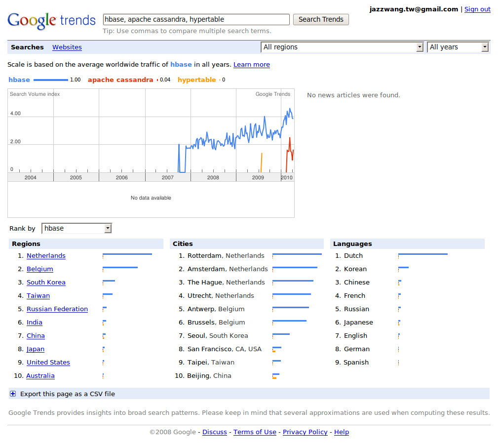Open the Learn more link
Image resolution: width=498 pixels, height=448 pixels.
[252, 65]
